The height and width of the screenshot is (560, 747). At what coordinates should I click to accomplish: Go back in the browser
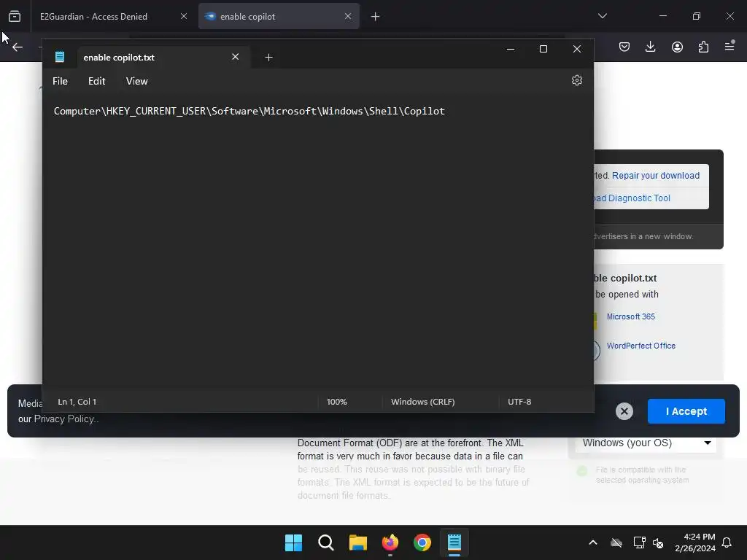(x=18, y=47)
